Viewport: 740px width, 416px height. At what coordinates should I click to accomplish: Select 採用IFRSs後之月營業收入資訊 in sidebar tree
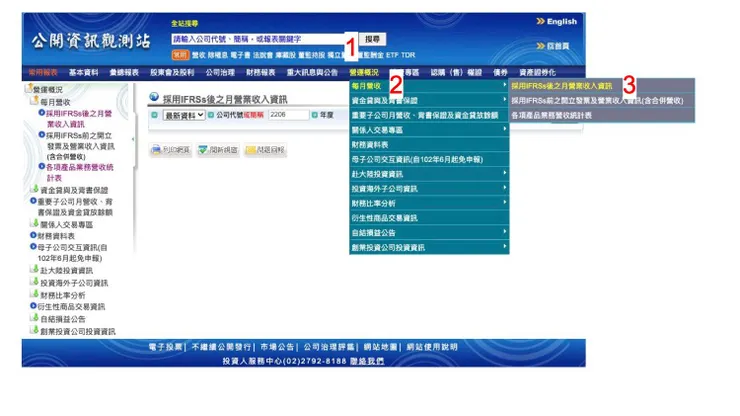[78, 119]
